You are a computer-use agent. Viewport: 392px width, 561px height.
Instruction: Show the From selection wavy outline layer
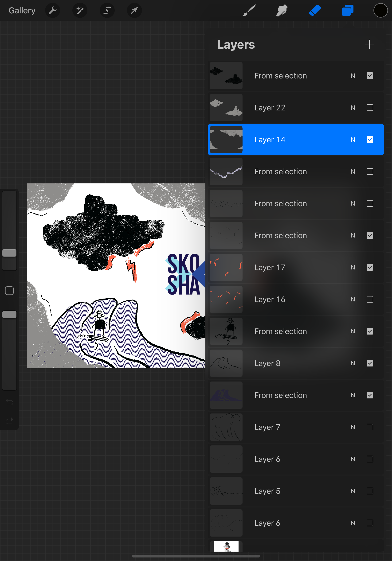click(370, 171)
